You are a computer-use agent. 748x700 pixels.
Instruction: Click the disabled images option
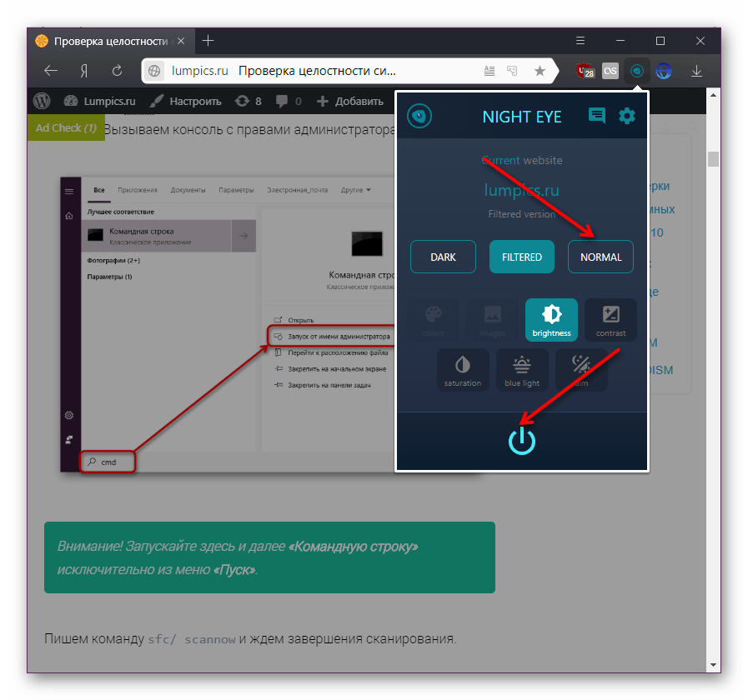(492, 320)
